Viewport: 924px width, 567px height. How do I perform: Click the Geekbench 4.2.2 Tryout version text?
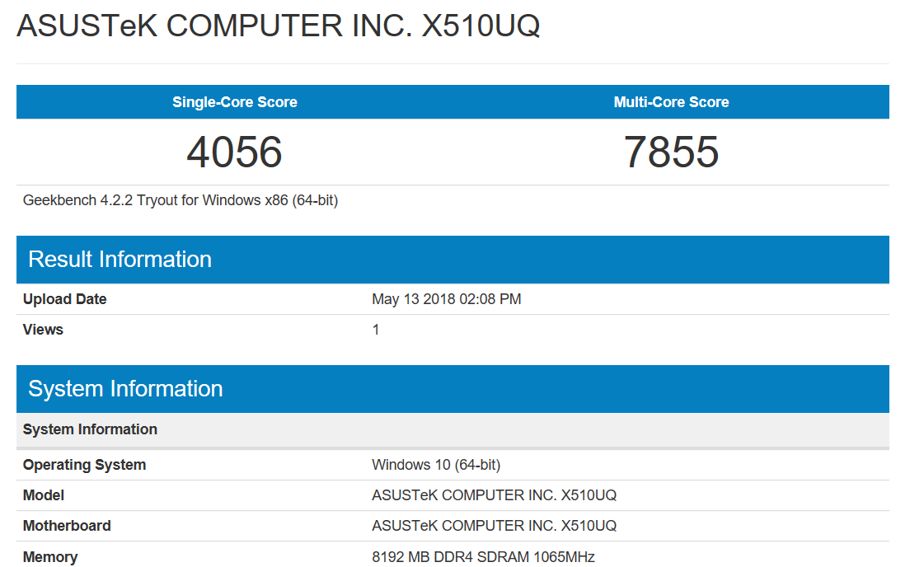click(x=181, y=200)
